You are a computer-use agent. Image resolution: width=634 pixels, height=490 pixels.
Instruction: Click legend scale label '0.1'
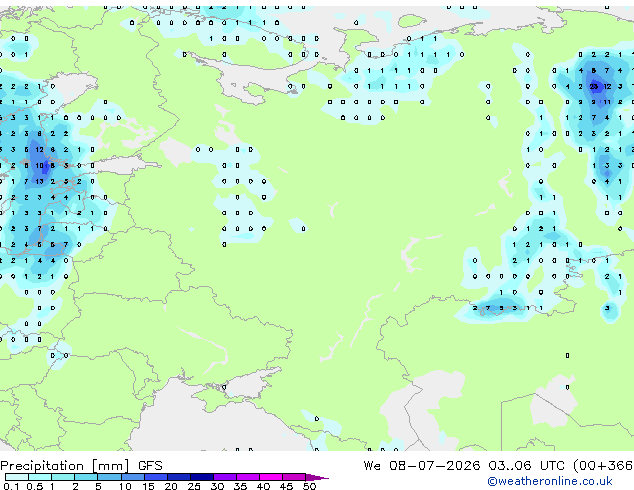[x=11, y=486]
